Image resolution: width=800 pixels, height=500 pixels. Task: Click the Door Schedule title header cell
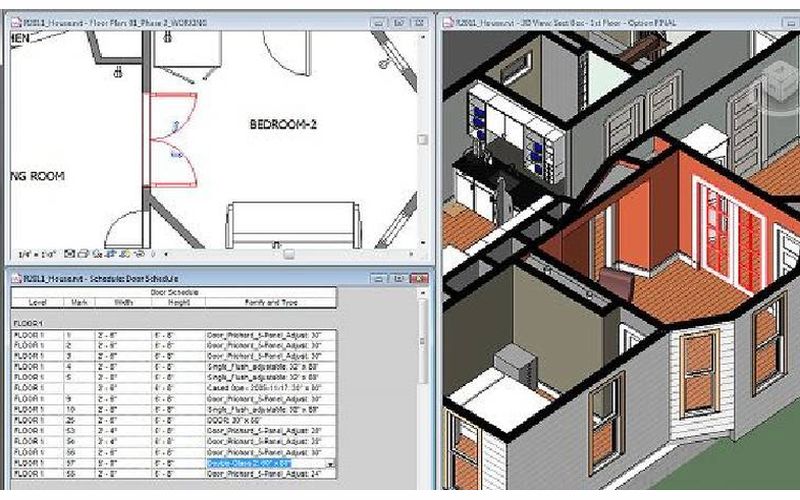174,292
